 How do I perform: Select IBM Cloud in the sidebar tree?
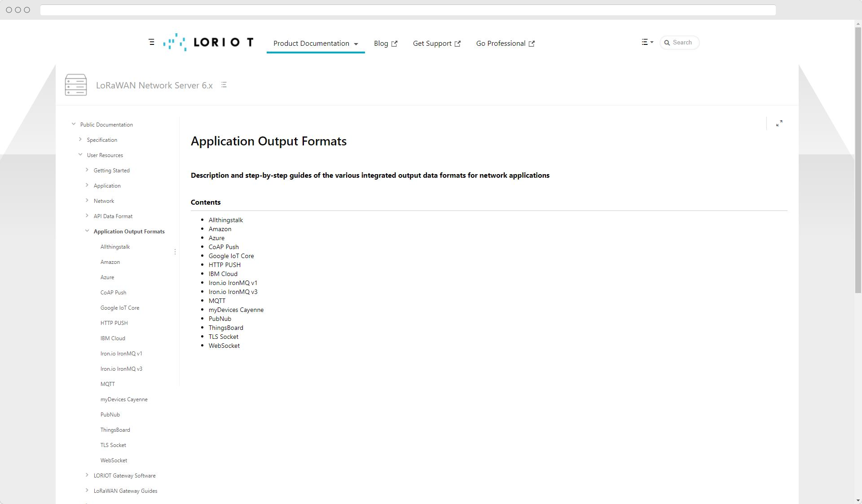(x=113, y=338)
